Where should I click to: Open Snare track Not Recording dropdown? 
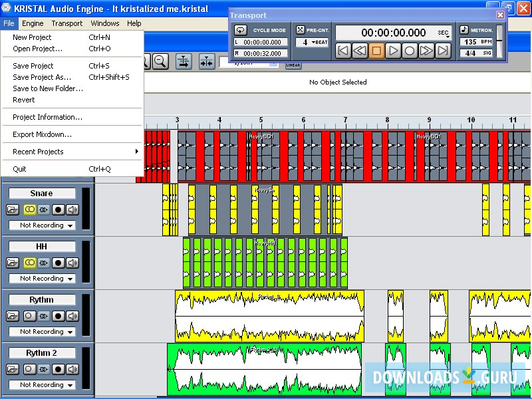41,225
